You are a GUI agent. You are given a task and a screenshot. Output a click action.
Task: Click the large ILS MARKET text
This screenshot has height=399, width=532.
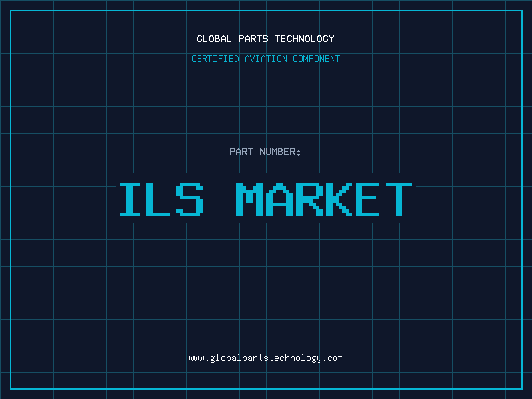pyautogui.click(x=265, y=199)
